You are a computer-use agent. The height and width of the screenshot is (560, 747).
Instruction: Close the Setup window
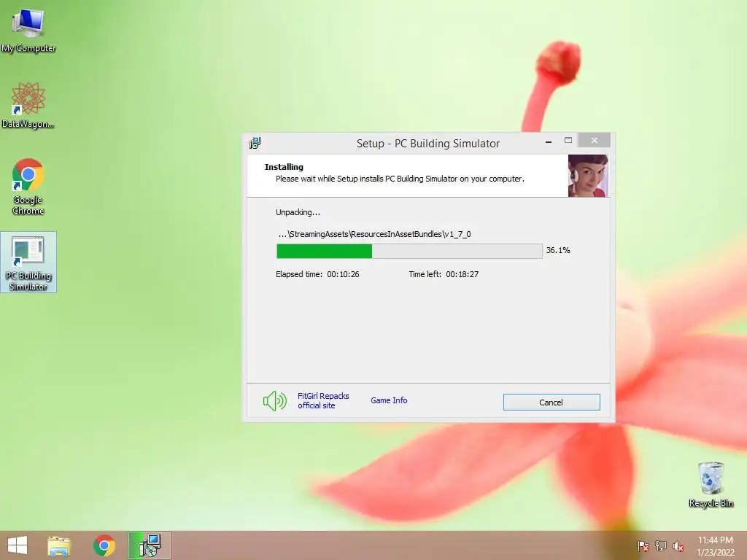point(594,141)
